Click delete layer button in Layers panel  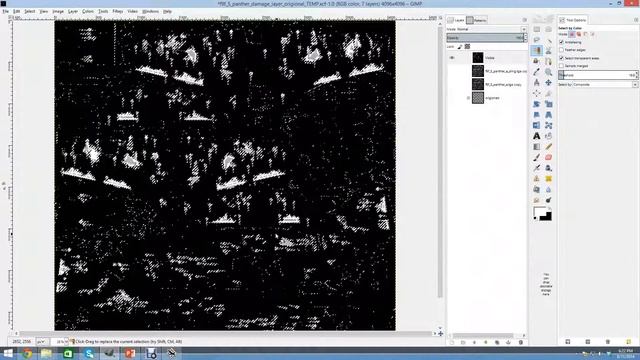click(520, 342)
